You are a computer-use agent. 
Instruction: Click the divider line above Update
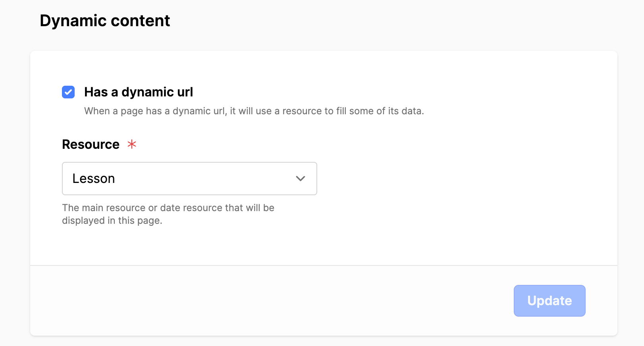324,265
